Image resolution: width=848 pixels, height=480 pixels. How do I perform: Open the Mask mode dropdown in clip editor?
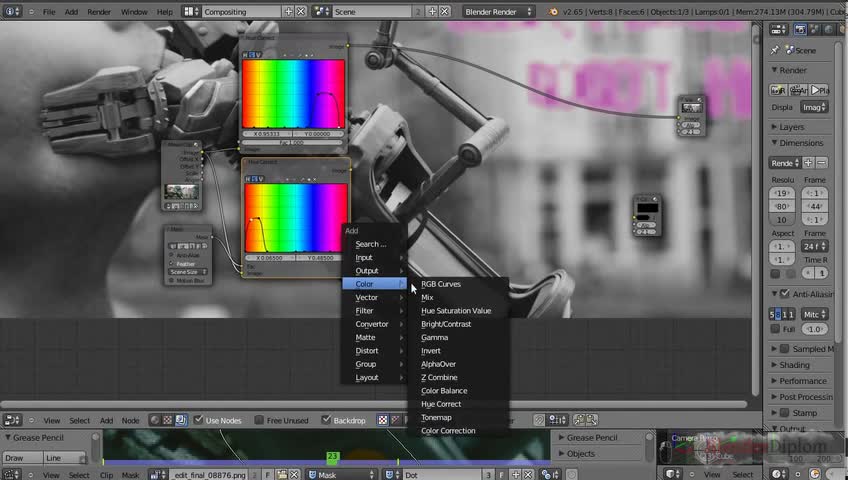(x=342, y=475)
